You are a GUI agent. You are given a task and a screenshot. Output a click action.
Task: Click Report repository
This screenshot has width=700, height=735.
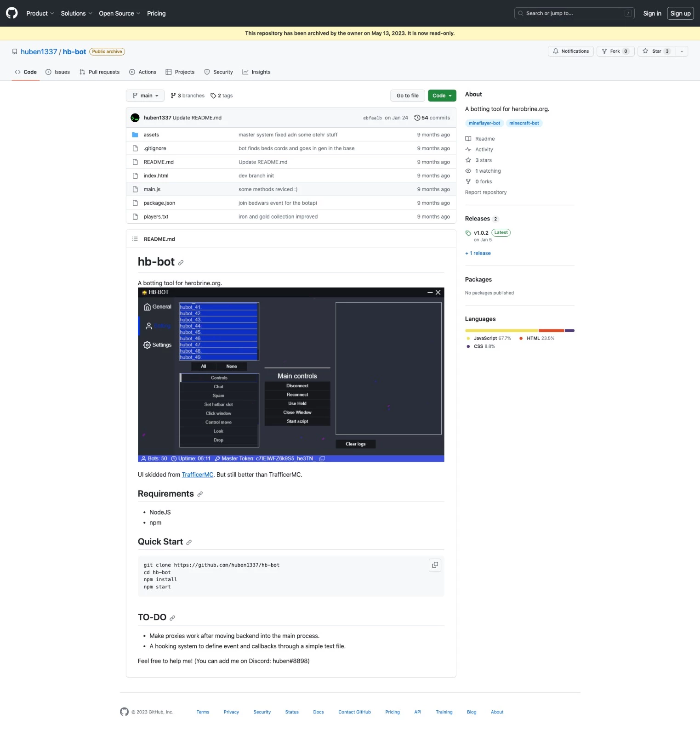[x=486, y=192]
